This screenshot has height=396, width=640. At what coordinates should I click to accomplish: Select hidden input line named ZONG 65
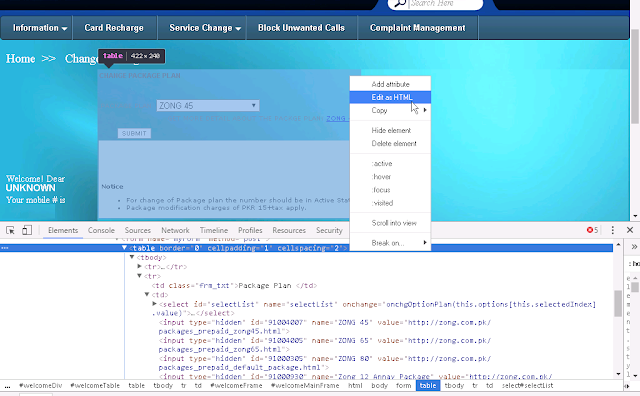(x=324, y=345)
